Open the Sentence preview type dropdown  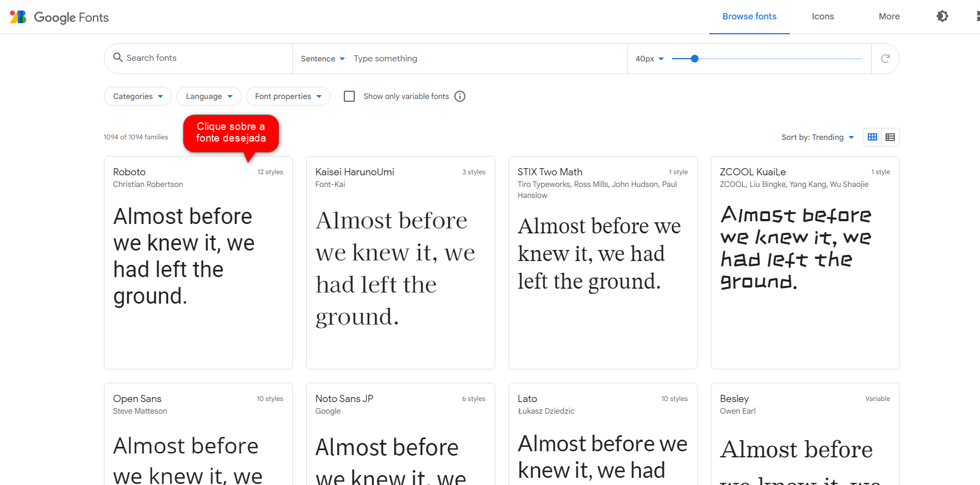[x=323, y=59]
